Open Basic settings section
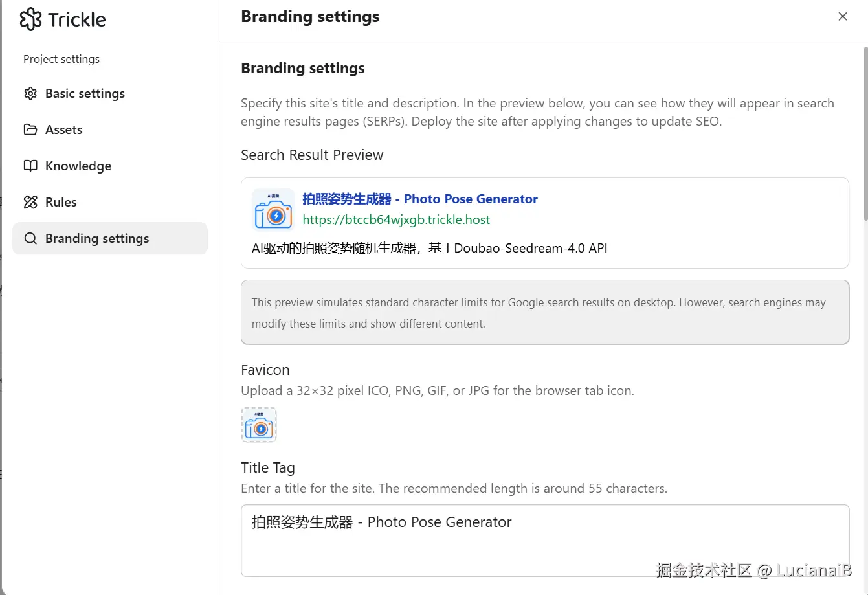The width and height of the screenshot is (868, 595). (85, 93)
